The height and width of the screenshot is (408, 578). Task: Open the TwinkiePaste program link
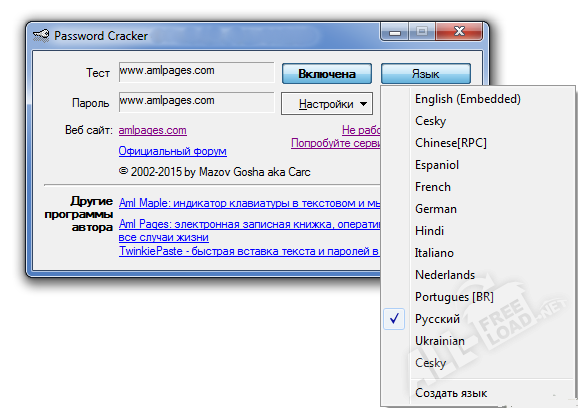[249, 251]
